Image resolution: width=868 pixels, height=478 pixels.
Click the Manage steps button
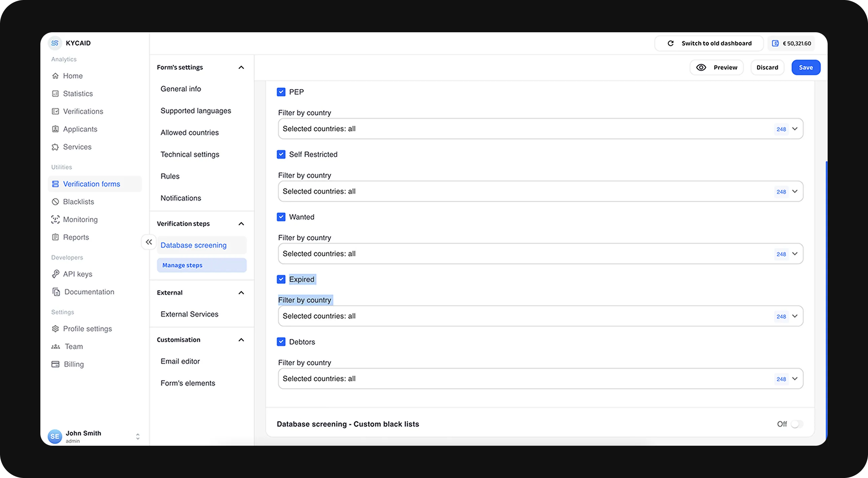pos(202,265)
